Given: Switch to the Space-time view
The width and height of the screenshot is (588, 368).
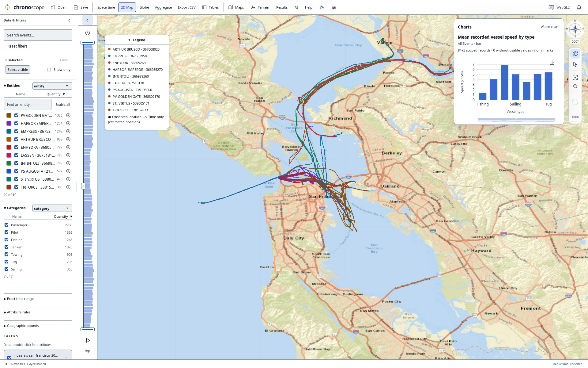Looking at the screenshot, I should pos(106,7).
